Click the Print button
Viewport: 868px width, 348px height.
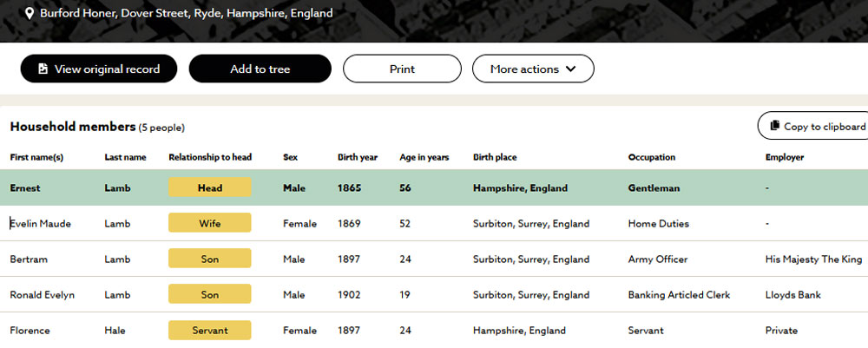point(402,69)
